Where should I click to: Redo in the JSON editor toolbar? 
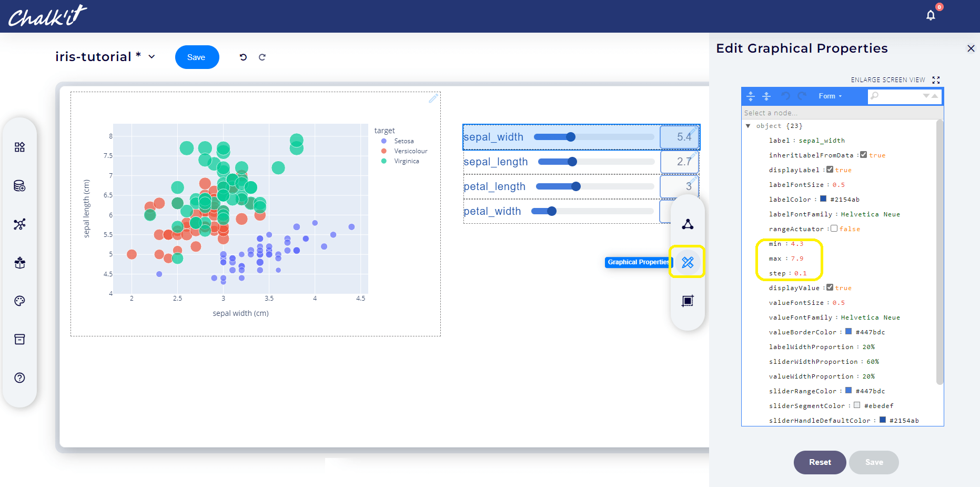coord(802,96)
